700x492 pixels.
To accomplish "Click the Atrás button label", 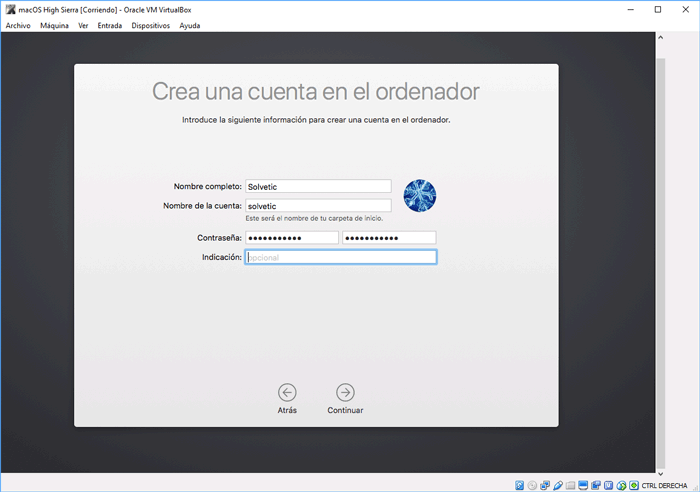I will (287, 410).
